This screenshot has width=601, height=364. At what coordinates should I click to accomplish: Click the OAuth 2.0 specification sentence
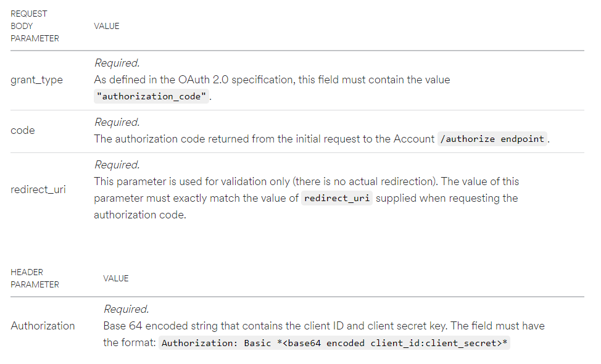271,80
